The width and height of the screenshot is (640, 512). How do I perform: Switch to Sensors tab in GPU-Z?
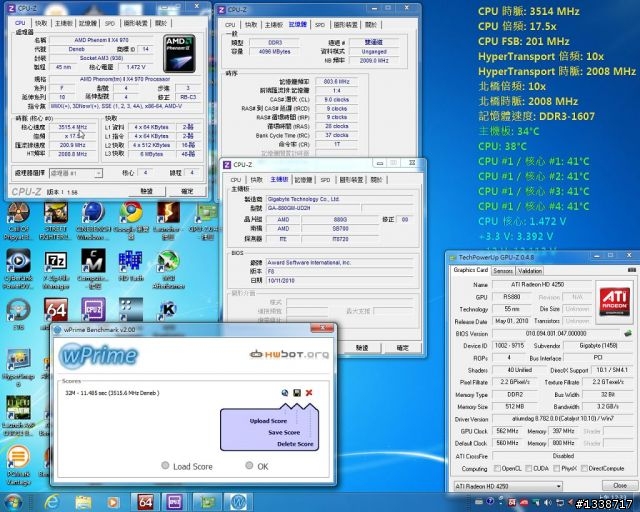pos(503,271)
